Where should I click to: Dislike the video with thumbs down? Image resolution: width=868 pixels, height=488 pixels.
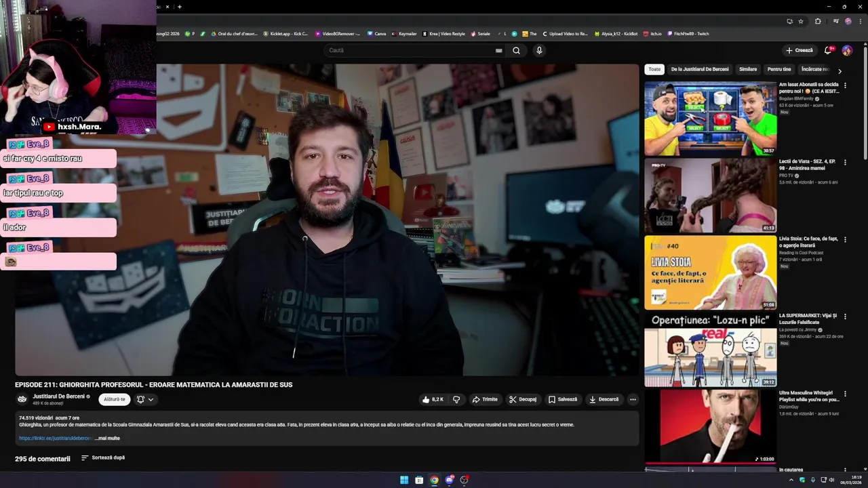456,399
